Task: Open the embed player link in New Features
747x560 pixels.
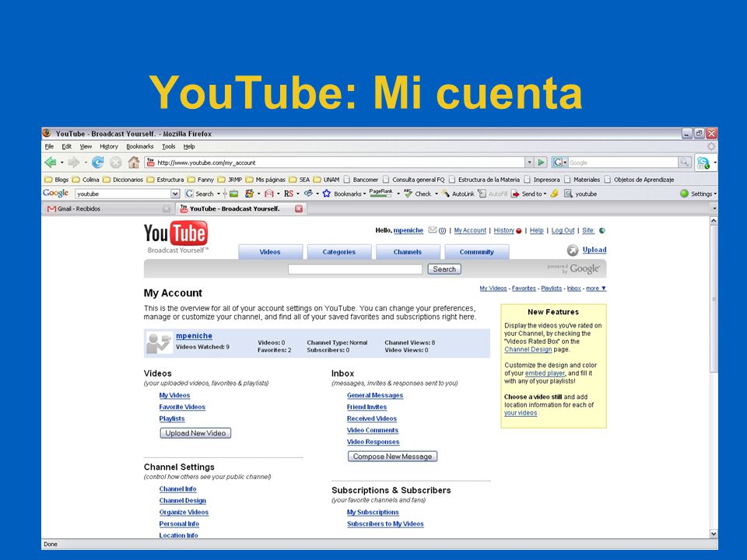Action: pos(545,373)
